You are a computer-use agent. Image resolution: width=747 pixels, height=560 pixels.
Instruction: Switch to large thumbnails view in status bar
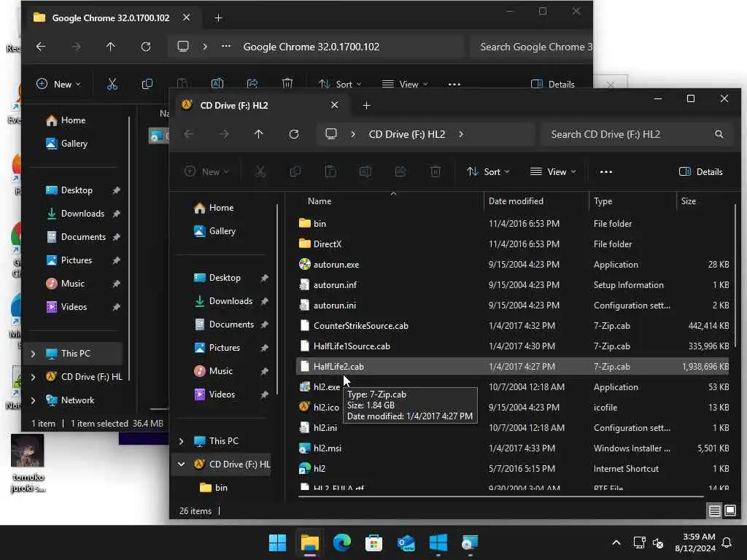(730, 511)
